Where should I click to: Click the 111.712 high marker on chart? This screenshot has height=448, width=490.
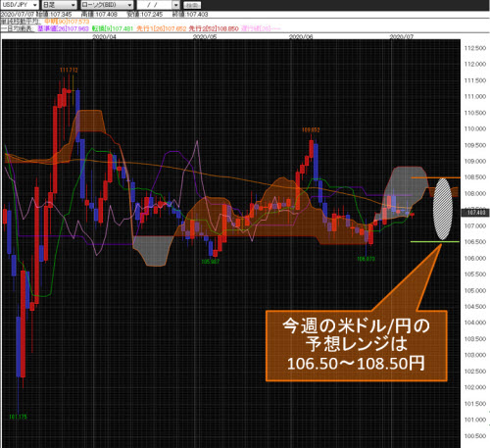pyautogui.click(x=69, y=70)
